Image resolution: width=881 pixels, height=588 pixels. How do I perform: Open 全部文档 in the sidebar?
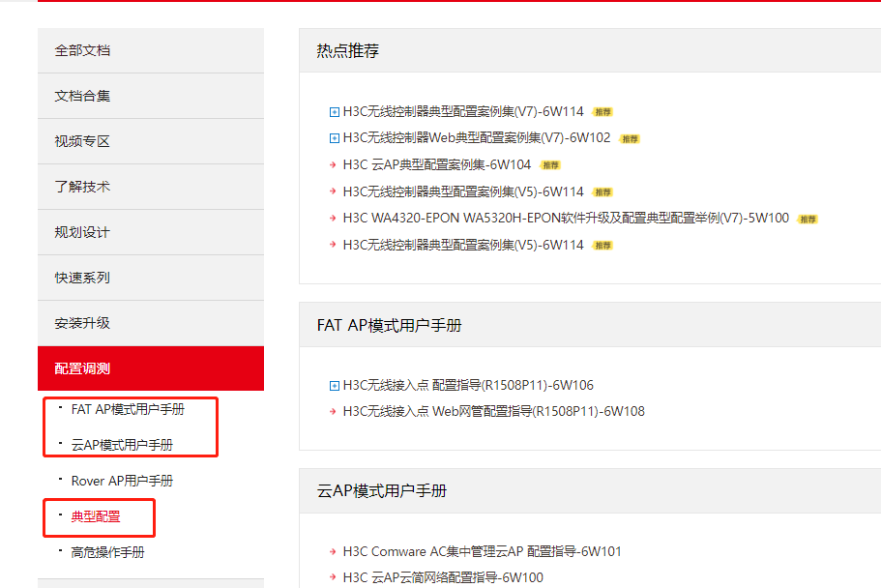click(x=151, y=50)
